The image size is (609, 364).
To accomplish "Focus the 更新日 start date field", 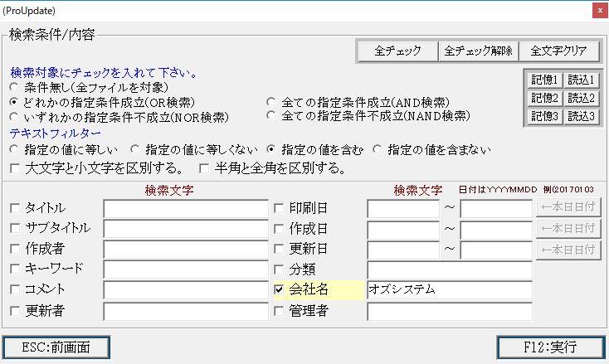I will pos(403,250).
